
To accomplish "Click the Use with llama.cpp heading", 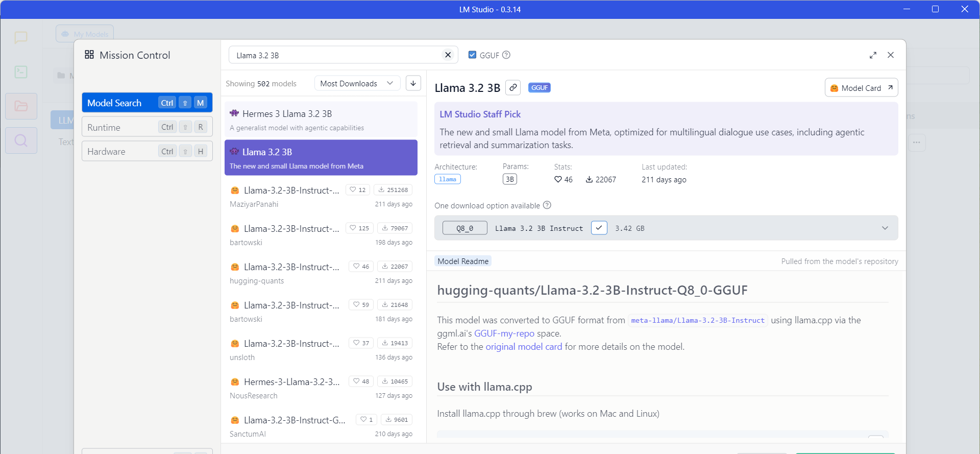I will [x=484, y=387].
